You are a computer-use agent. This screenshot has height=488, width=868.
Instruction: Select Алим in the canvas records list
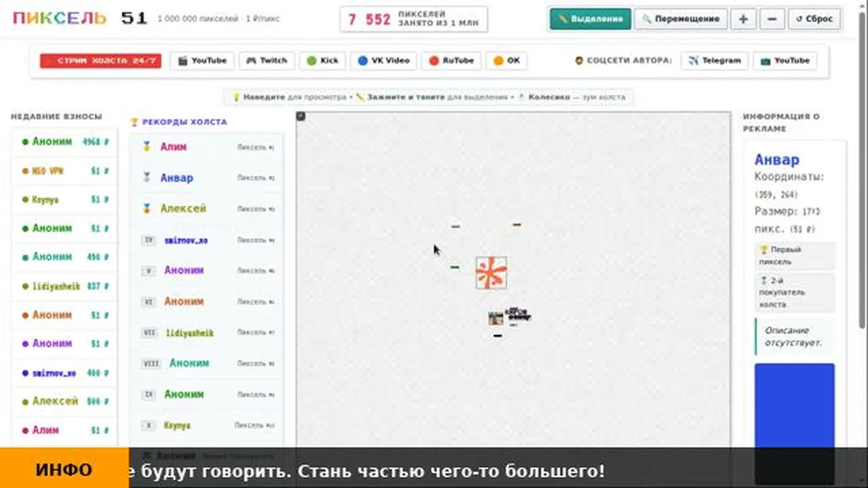tap(208, 146)
